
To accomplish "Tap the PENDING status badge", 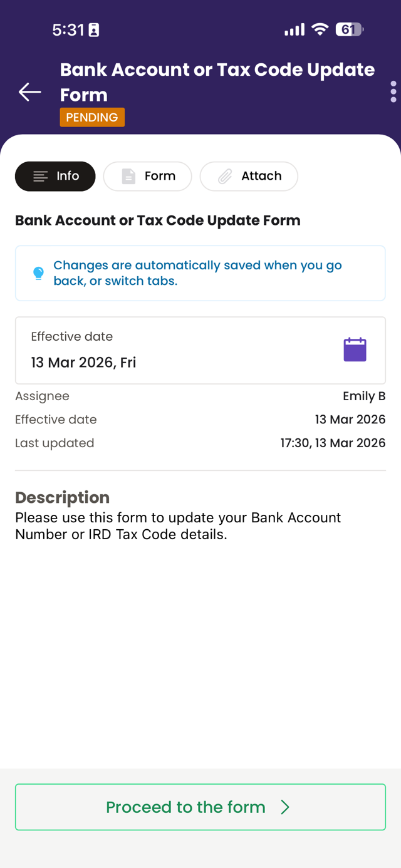I will [92, 117].
